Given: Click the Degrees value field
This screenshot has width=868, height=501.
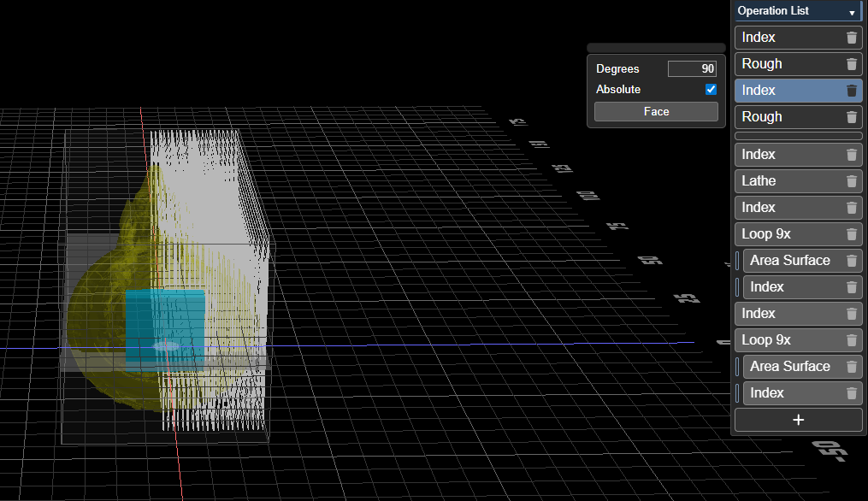Looking at the screenshot, I should (692, 69).
